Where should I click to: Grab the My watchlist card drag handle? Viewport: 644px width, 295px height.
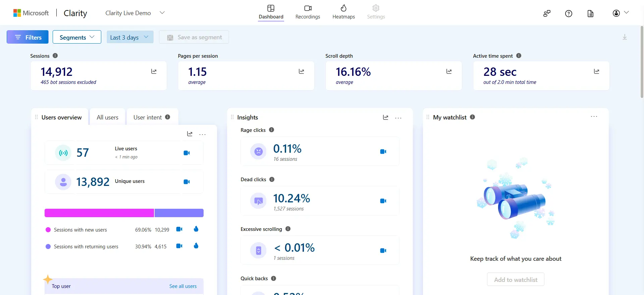pyautogui.click(x=428, y=117)
